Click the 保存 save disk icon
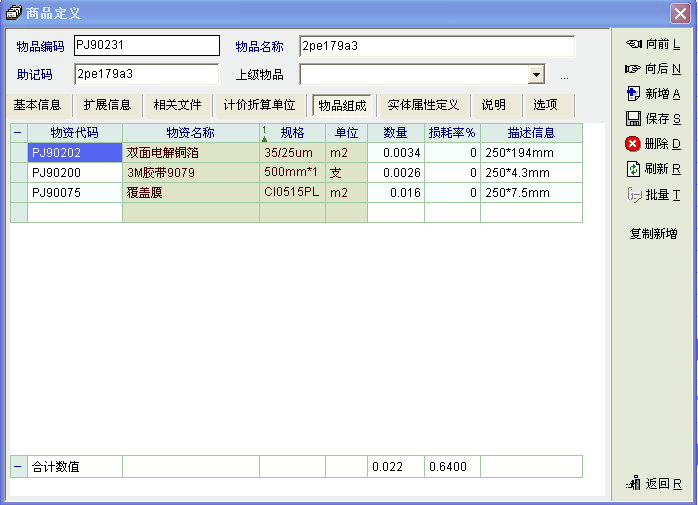 [x=632, y=119]
